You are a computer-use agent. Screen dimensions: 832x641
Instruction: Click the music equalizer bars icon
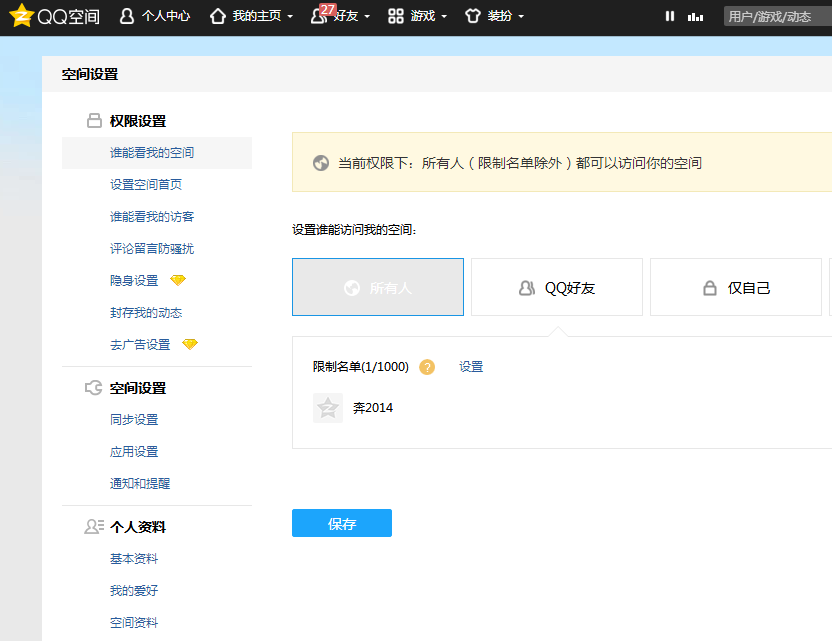(x=696, y=16)
